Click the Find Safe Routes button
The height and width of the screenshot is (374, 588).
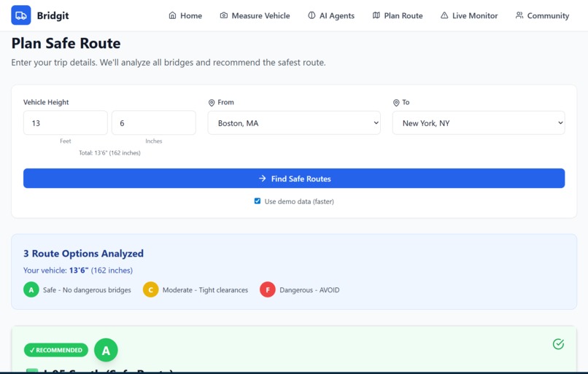click(x=294, y=179)
